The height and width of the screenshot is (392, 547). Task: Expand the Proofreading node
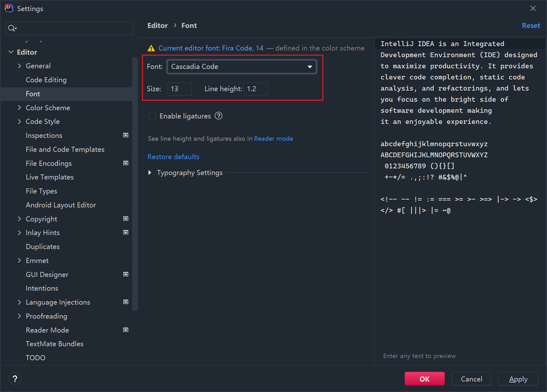click(x=19, y=316)
